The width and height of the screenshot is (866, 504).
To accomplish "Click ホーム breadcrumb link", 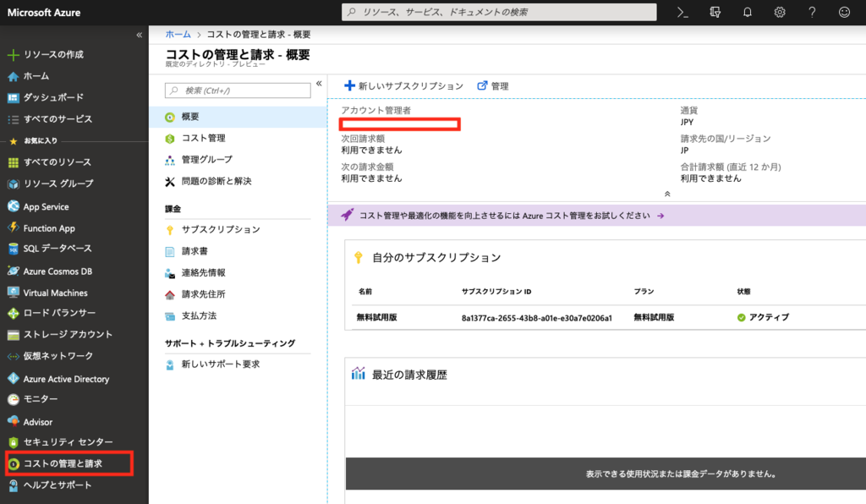I will click(x=178, y=34).
